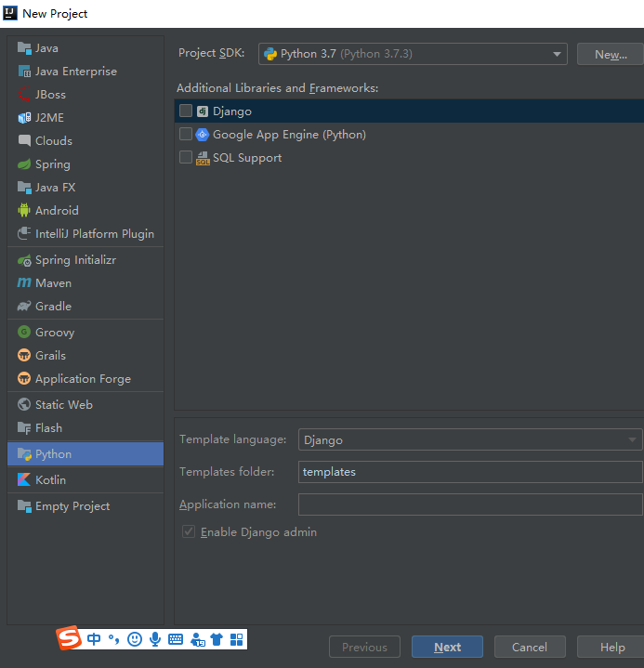Click the IME punctuation mode icon
The image size is (644, 668).
[113, 639]
